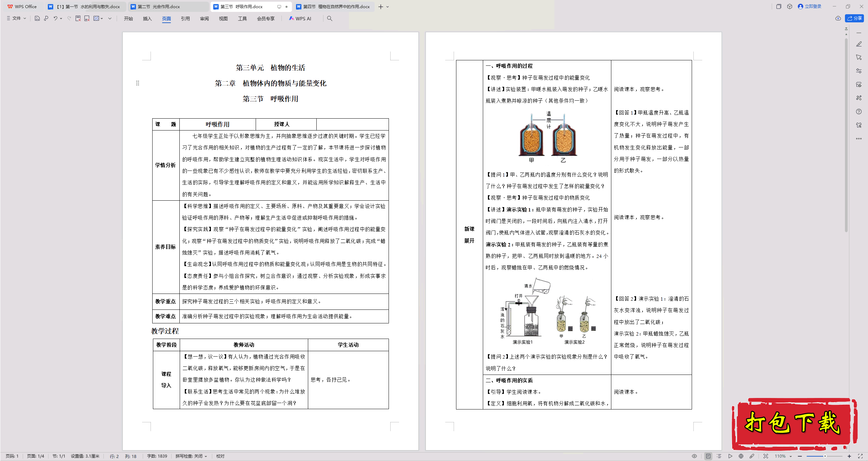Click the print preview icon beside Save

(46, 18)
